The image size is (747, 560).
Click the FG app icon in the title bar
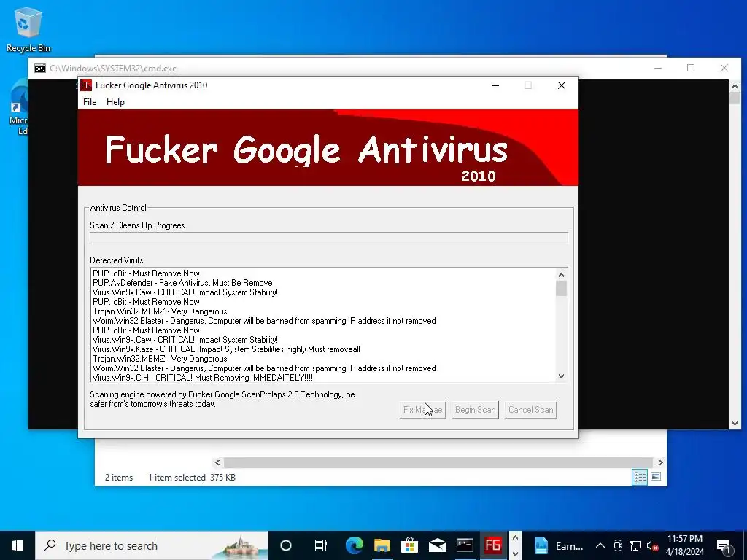[x=86, y=85]
